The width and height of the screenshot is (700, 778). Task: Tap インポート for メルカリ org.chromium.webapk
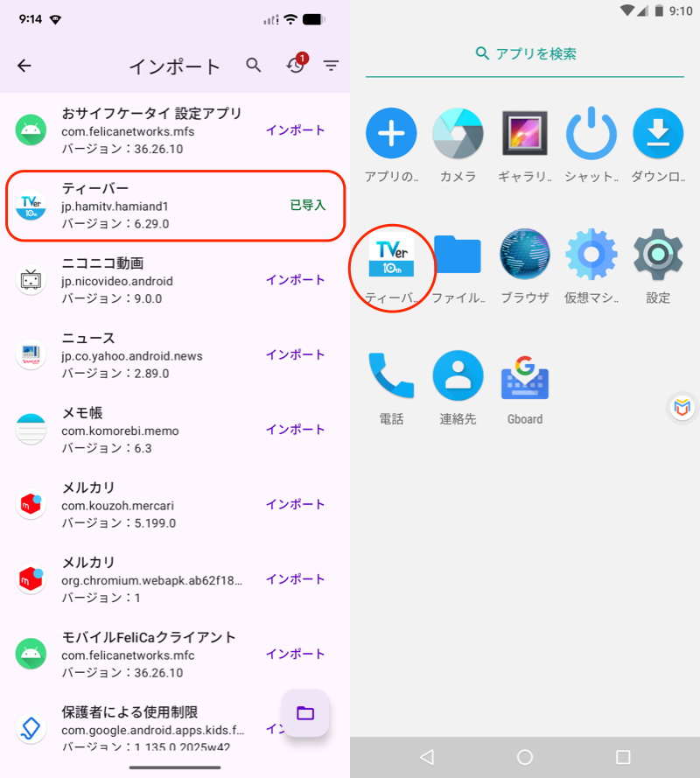point(295,579)
